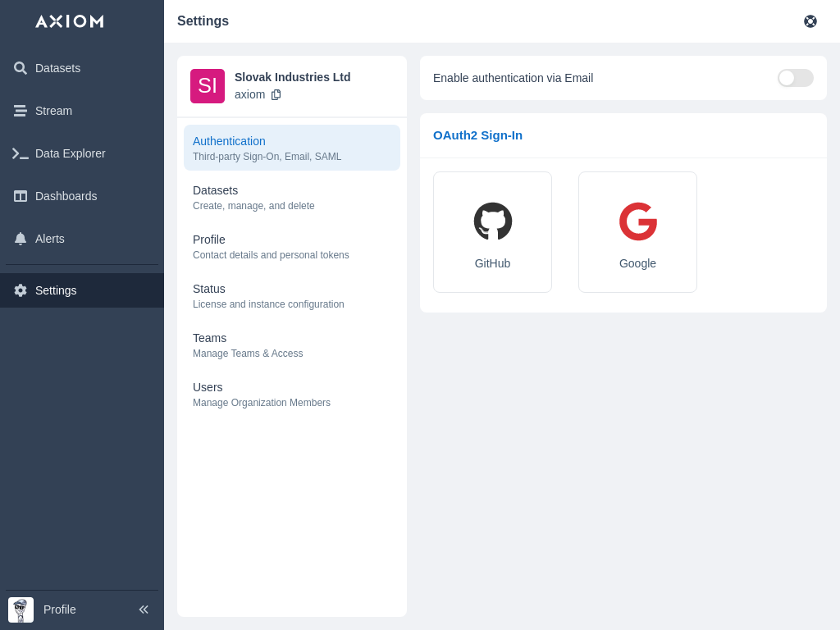Click the Dashboards layout icon
This screenshot has width=840, height=630.
21,196
